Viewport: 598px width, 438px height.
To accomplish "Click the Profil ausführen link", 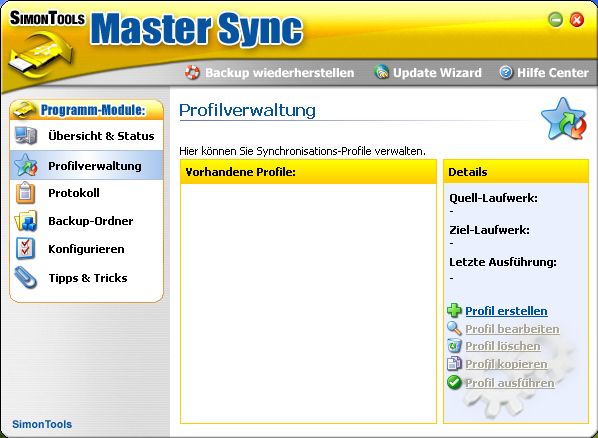I will 510,383.
